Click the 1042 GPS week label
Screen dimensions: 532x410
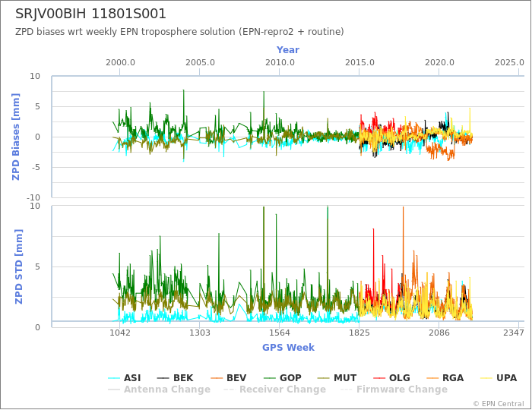click(x=120, y=333)
